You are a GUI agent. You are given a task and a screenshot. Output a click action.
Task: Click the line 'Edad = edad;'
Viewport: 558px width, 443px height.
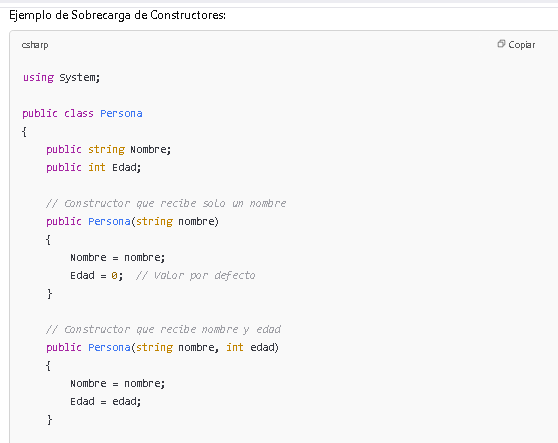(106, 401)
